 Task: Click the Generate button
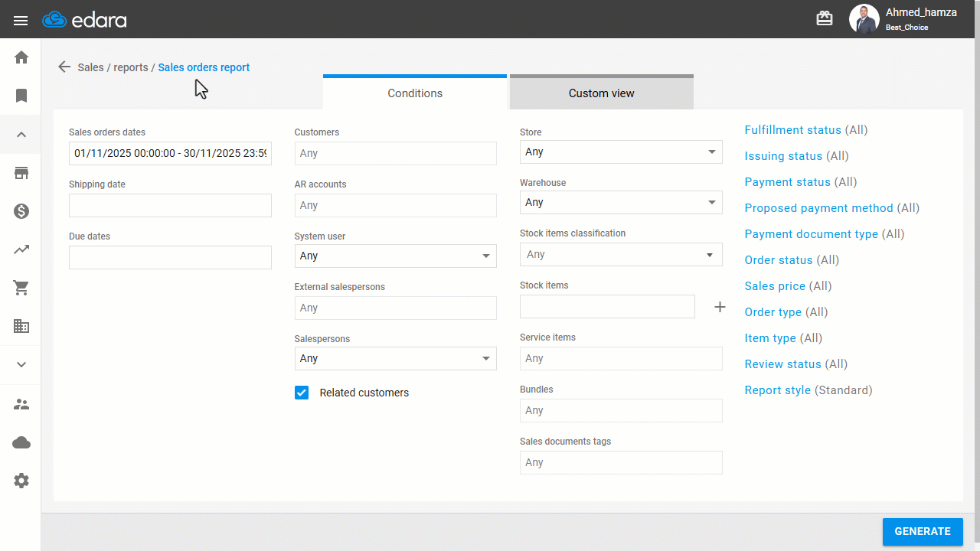(923, 532)
